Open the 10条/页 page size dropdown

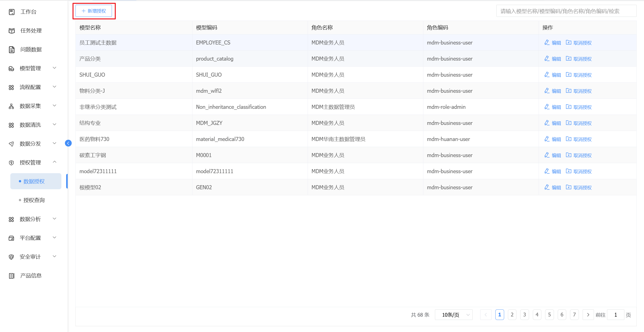click(454, 315)
